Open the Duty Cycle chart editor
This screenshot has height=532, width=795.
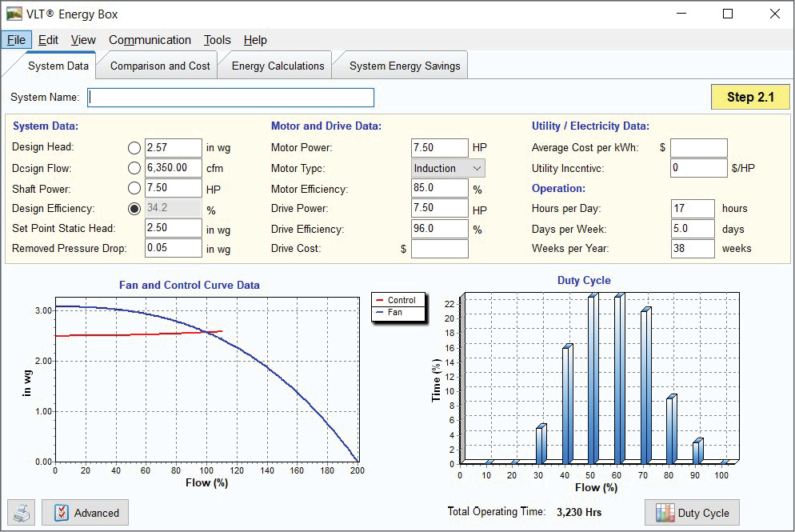coord(692,513)
